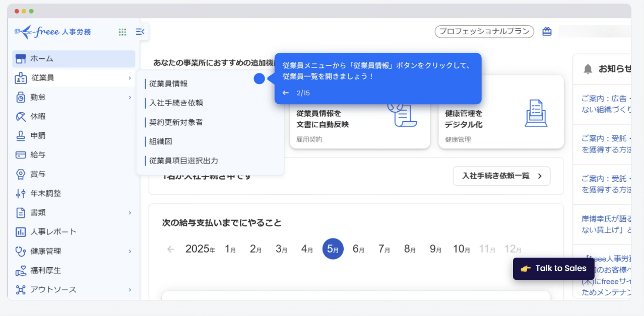Click the 人事レポート chart icon
The width and height of the screenshot is (644, 316).
(21, 232)
